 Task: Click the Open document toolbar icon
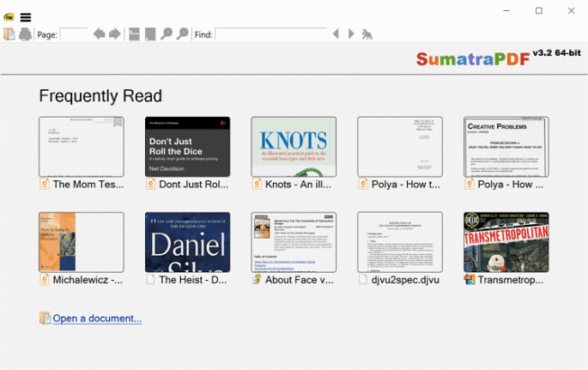[x=9, y=34]
